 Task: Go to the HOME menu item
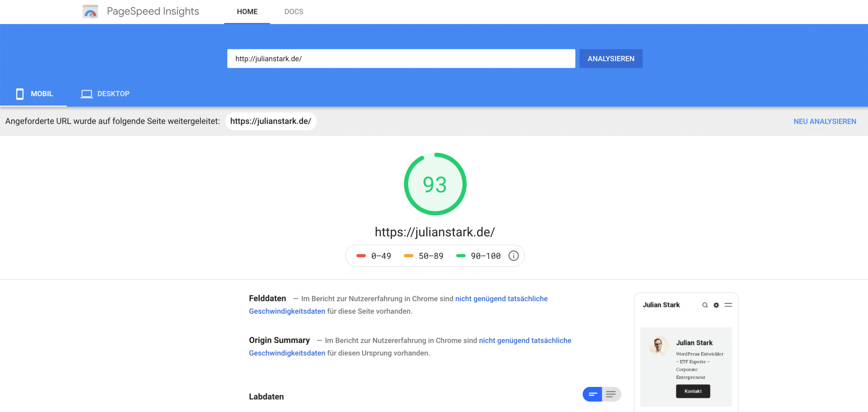click(247, 12)
